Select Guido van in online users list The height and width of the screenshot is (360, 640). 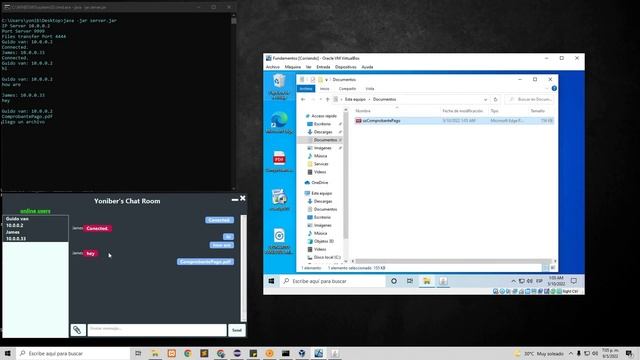[17, 219]
